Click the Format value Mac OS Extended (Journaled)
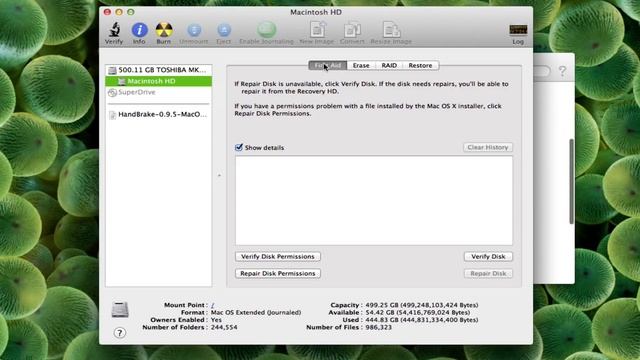The image size is (640, 360). 256,312
